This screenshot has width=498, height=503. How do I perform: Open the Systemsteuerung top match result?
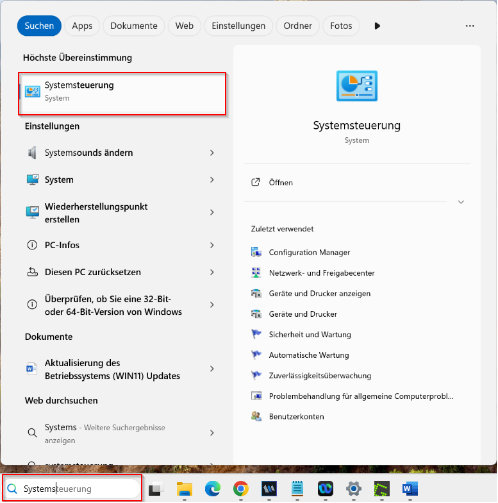[x=122, y=94]
